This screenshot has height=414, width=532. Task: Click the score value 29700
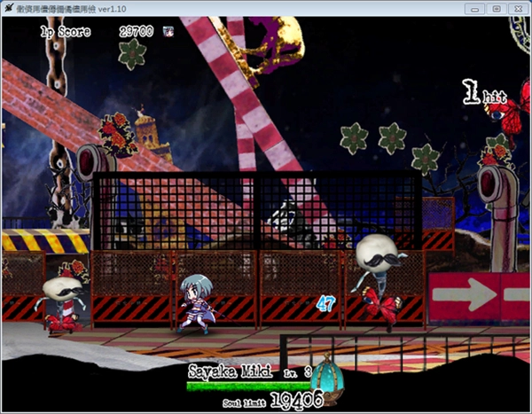pyautogui.click(x=137, y=31)
